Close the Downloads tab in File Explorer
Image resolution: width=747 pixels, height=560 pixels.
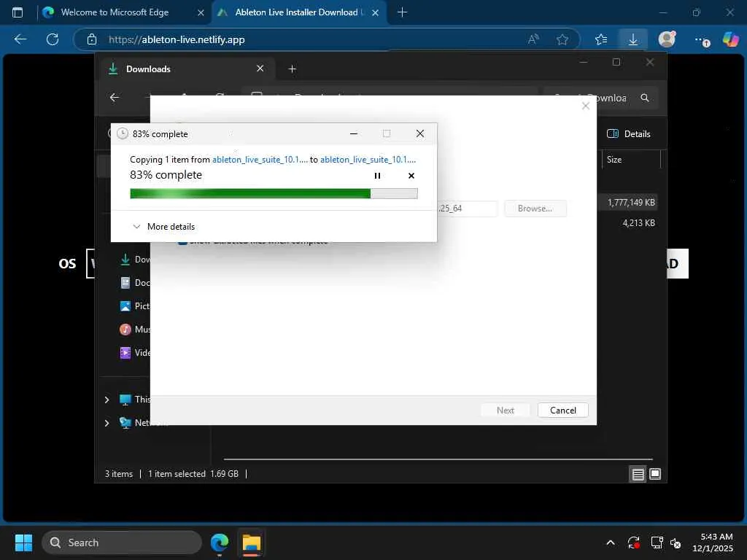(x=260, y=69)
